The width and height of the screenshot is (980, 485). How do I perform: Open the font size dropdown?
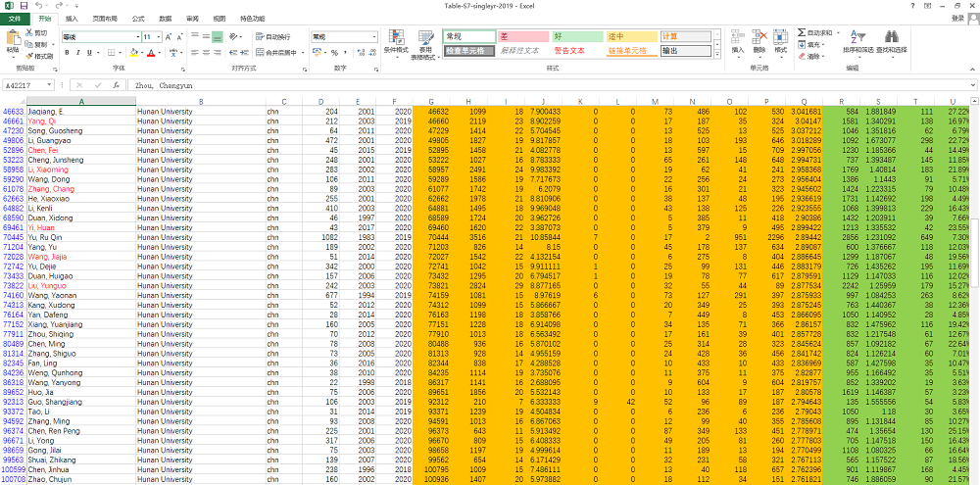click(x=159, y=37)
